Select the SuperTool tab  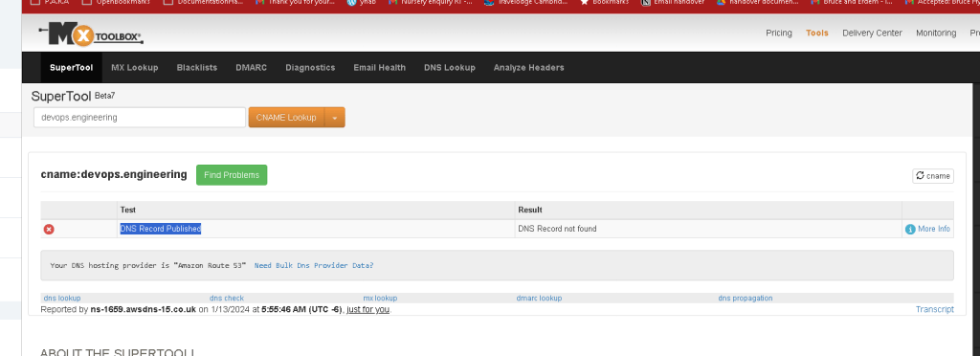(71, 67)
